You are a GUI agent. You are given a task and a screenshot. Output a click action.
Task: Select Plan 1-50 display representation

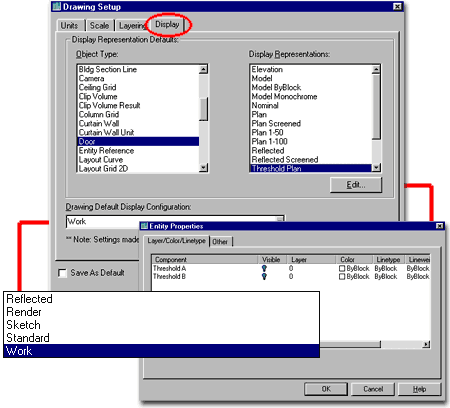[x=311, y=132]
